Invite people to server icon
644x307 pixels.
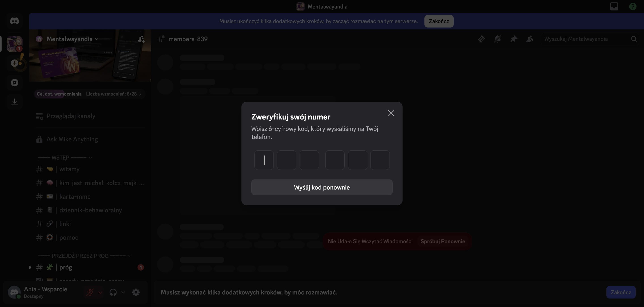[x=141, y=39]
